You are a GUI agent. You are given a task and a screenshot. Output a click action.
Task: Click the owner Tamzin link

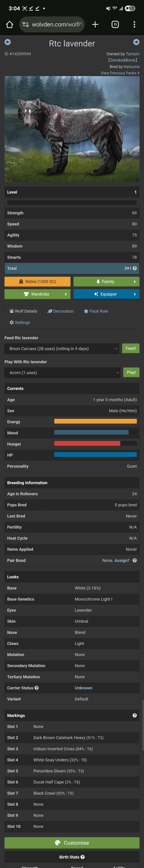point(133,54)
